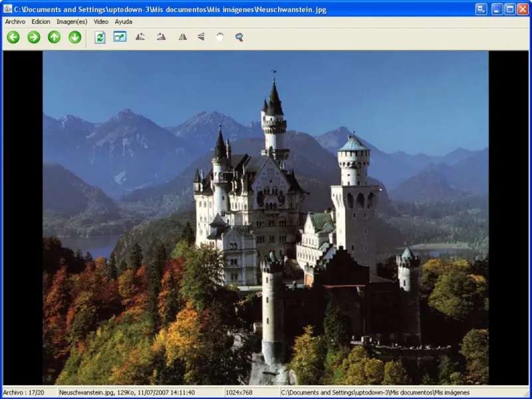Viewport: 532px width, 399px height.
Task: Click the refresh image icon with green arrows
Action: point(100,37)
